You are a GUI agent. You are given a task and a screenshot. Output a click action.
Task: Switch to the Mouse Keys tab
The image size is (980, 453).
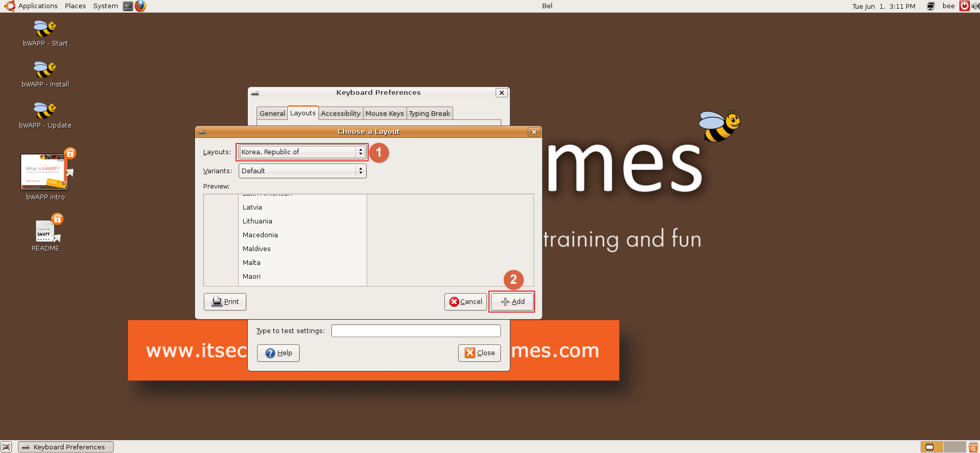(x=385, y=113)
